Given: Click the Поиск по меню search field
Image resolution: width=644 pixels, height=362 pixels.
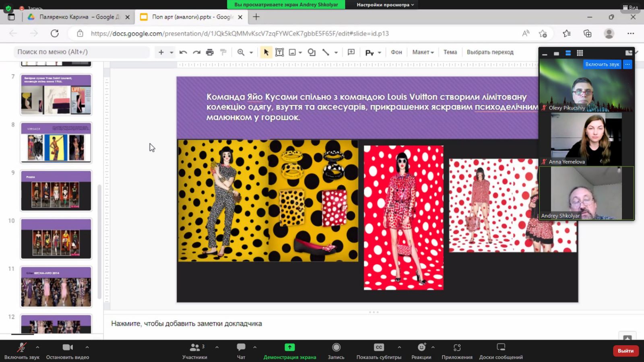Looking at the screenshot, I should pyautogui.click(x=82, y=52).
